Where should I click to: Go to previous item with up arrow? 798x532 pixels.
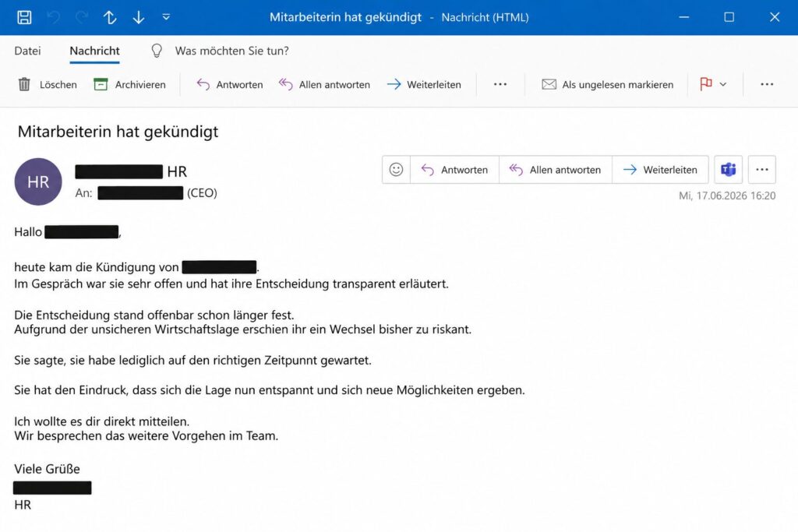click(110, 17)
